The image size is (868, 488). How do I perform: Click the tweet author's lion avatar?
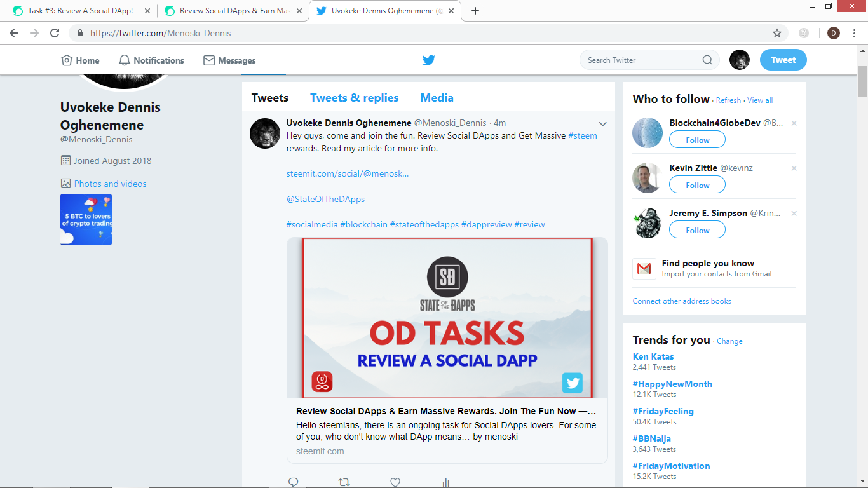point(265,133)
